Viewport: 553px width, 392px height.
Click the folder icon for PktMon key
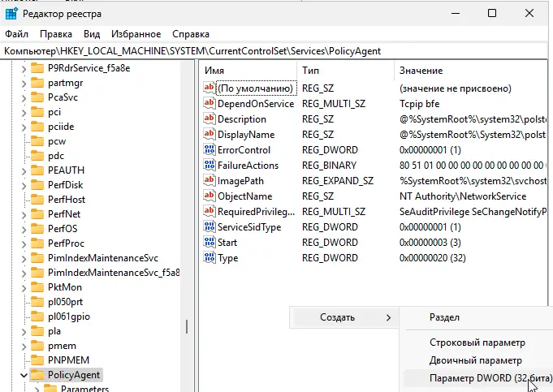pos(37,286)
